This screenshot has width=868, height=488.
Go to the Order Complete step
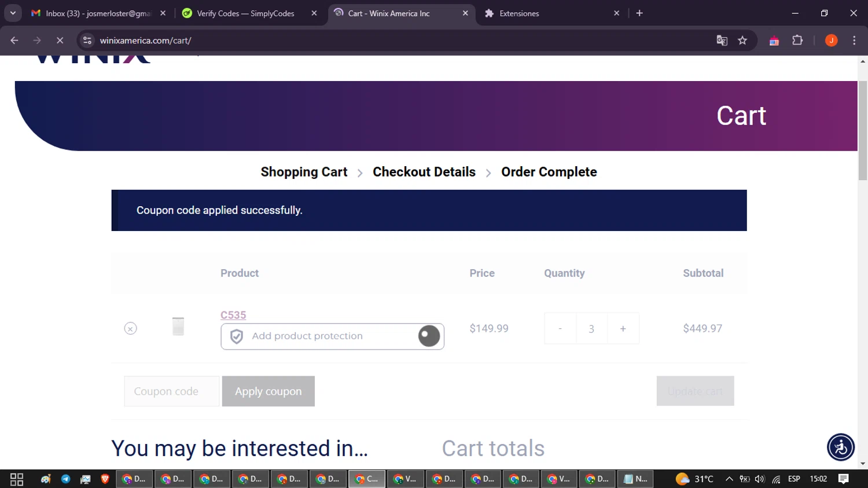click(x=549, y=172)
